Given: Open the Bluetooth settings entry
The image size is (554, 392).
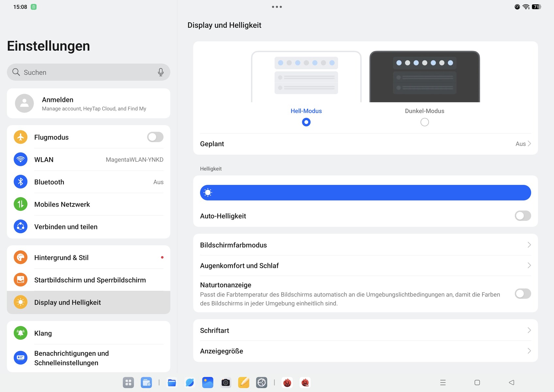Looking at the screenshot, I should (89, 182).
